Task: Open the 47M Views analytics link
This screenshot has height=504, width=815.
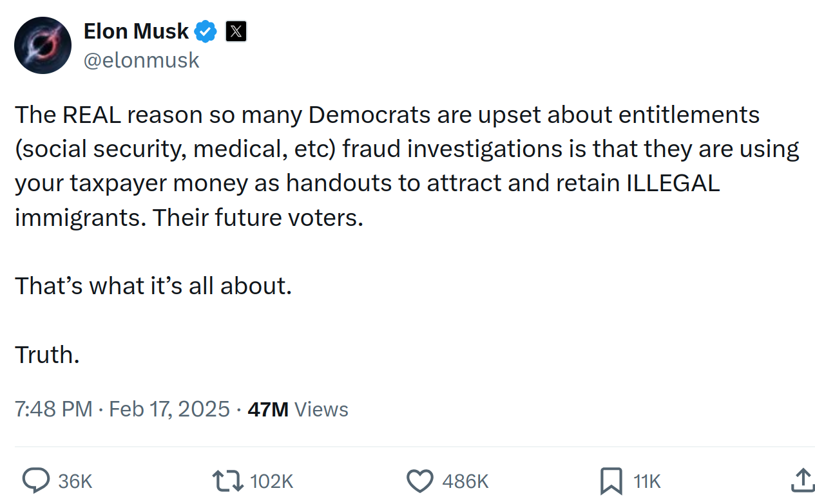Action: [298, 409]
